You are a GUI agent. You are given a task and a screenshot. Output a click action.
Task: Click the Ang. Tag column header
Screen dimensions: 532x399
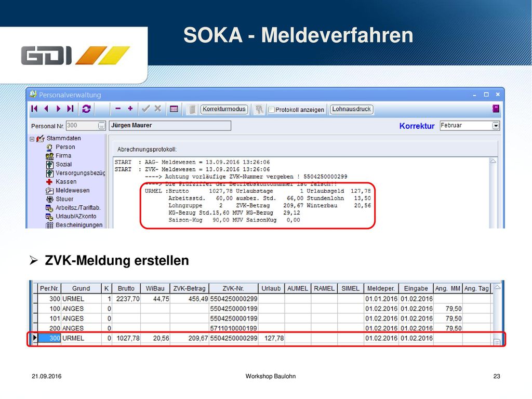tap(476, 288)
